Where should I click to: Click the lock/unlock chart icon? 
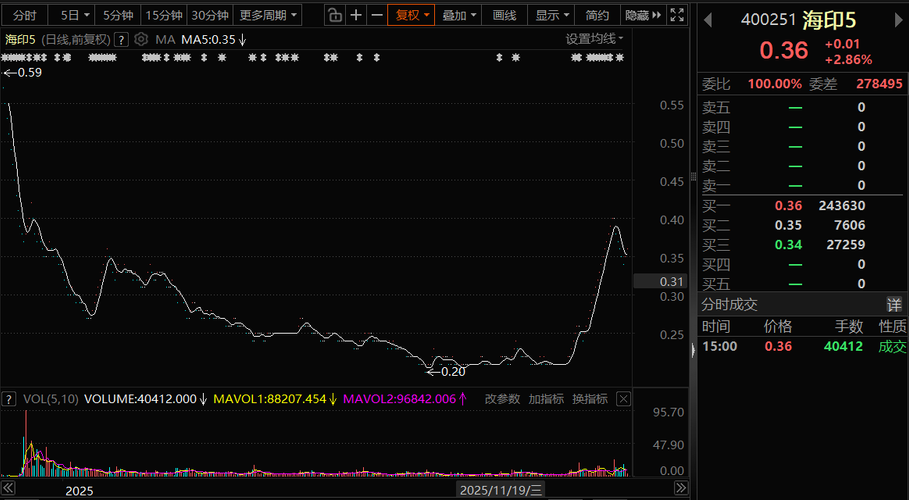click(x=334, y=15)
